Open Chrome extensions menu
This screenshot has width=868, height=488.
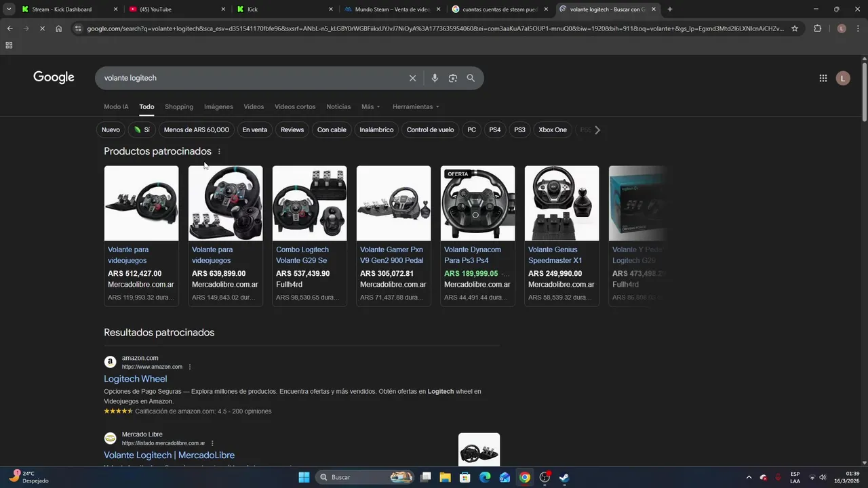(x=817, y=28)
